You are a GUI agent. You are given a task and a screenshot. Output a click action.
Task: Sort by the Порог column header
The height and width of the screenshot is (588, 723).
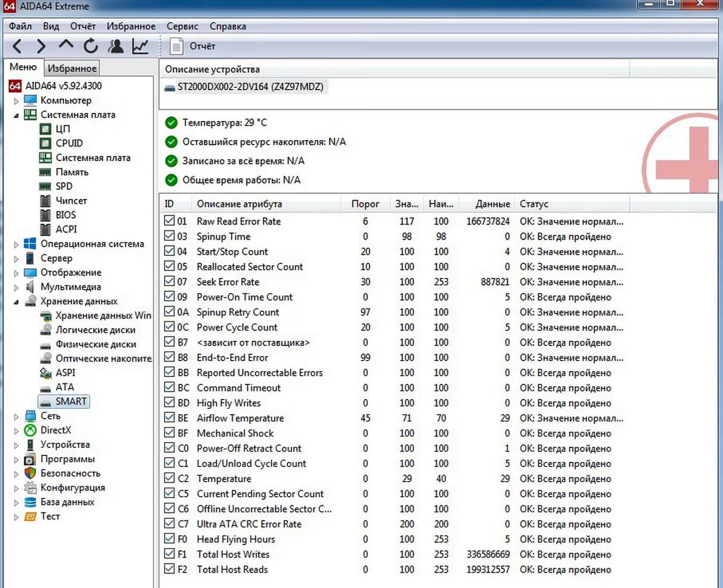[365, 204]
